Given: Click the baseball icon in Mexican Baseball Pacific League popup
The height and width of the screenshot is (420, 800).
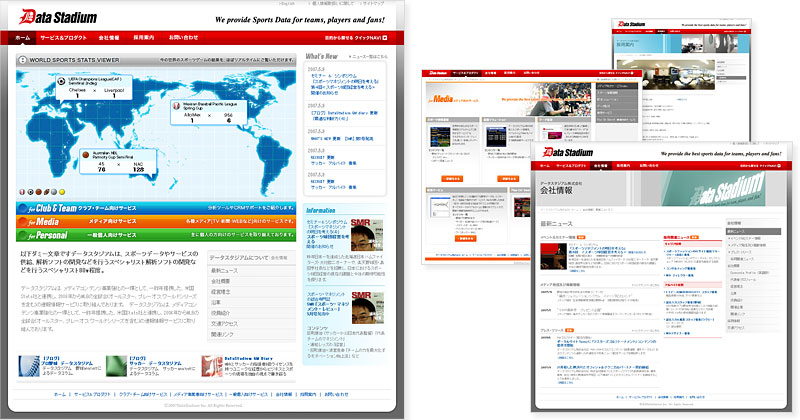Looking at the screenshot, I should [x=177, y=105].
